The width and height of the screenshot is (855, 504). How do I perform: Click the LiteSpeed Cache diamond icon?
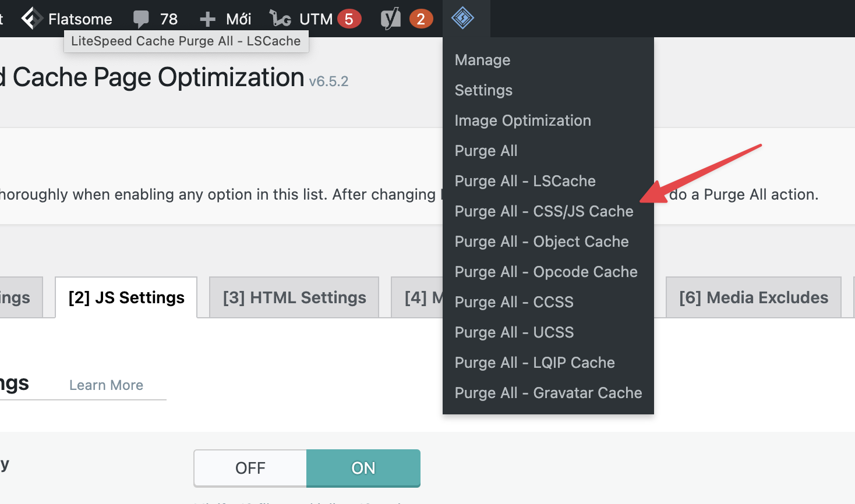point(462,18)
